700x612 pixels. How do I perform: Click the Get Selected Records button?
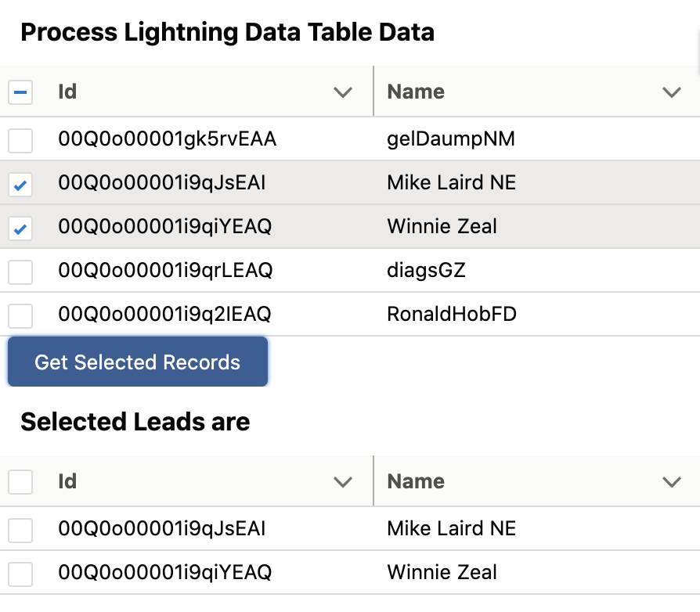pos(138,362)
